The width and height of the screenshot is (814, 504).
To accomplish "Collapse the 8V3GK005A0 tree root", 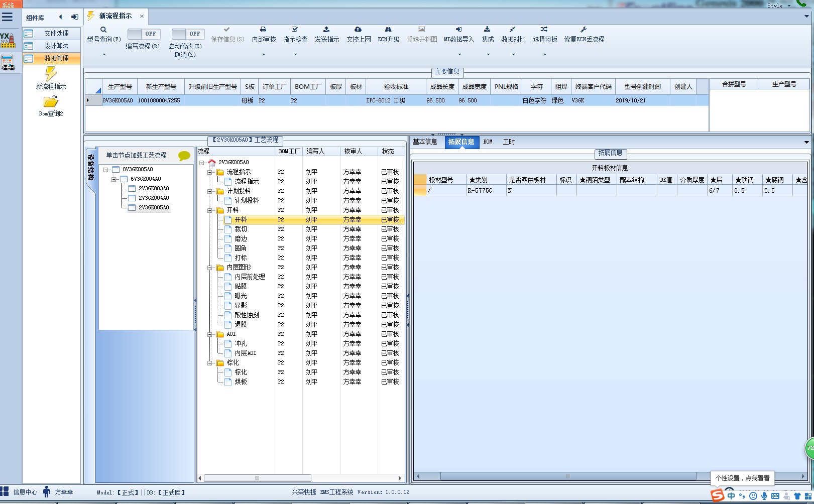I will [x=106, y=170].
